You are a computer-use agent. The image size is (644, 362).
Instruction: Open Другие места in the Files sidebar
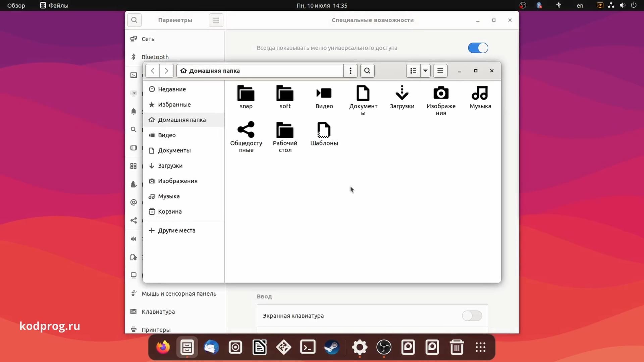click(x=184, y=230)
